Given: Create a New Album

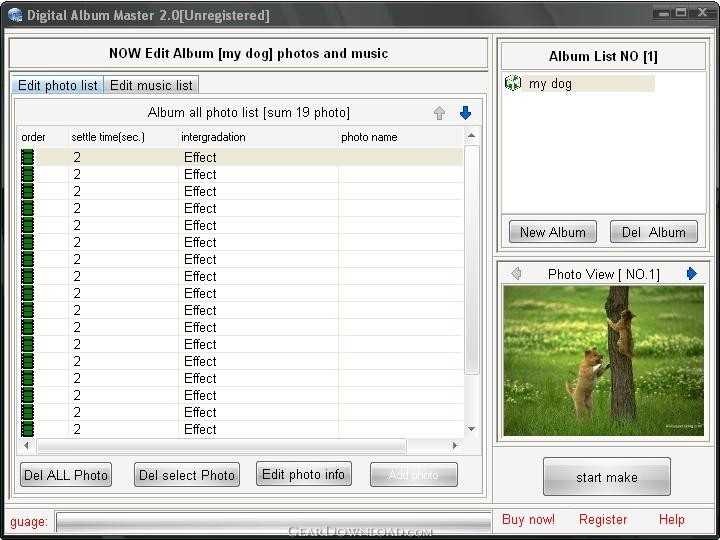Looking at the screenshot, I should tap(553, 232).
